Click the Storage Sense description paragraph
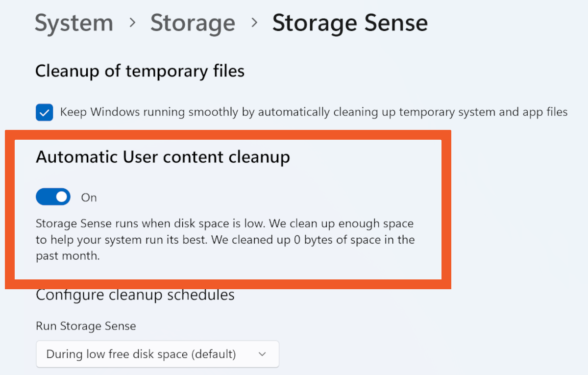The height and width of the screenshot is (375, 588). (x=225, y=240)
